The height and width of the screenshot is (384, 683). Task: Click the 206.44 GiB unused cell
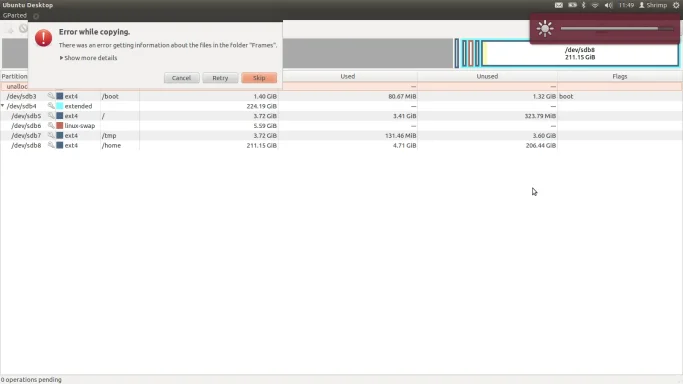click(541, 145)
